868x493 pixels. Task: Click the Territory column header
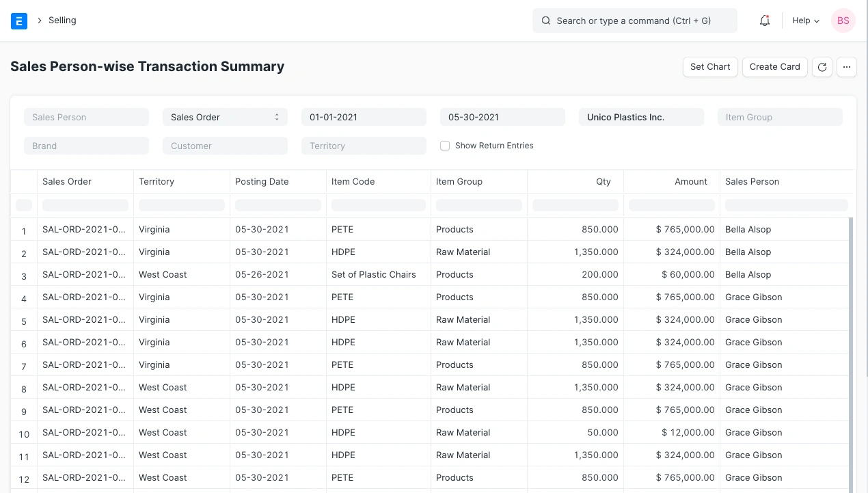pyautogui.click(x=157, y=182)
